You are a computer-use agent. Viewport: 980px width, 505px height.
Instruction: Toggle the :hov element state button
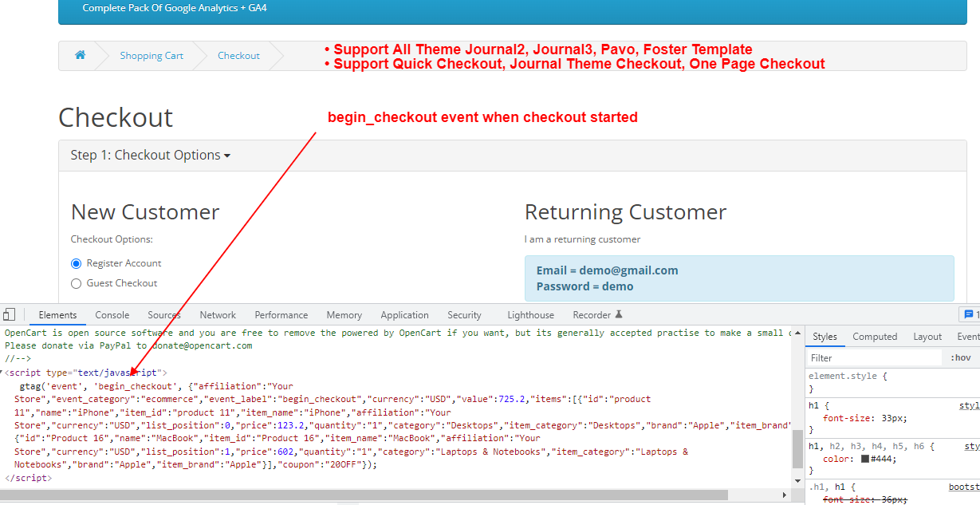tap(961, 358)
